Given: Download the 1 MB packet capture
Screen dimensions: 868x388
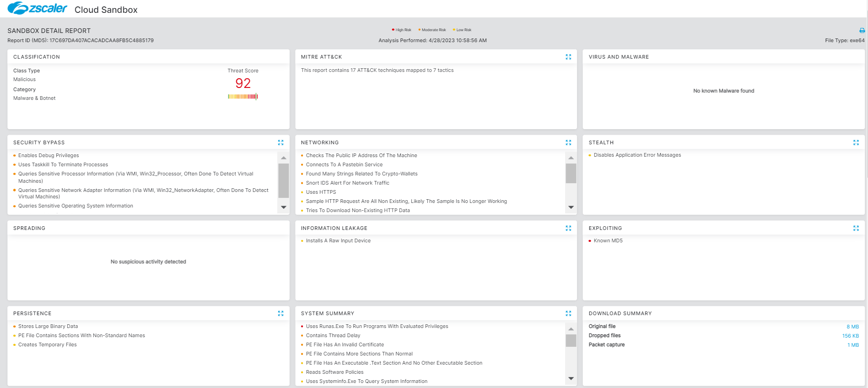Looking at the screenshot, I should 853,345.
